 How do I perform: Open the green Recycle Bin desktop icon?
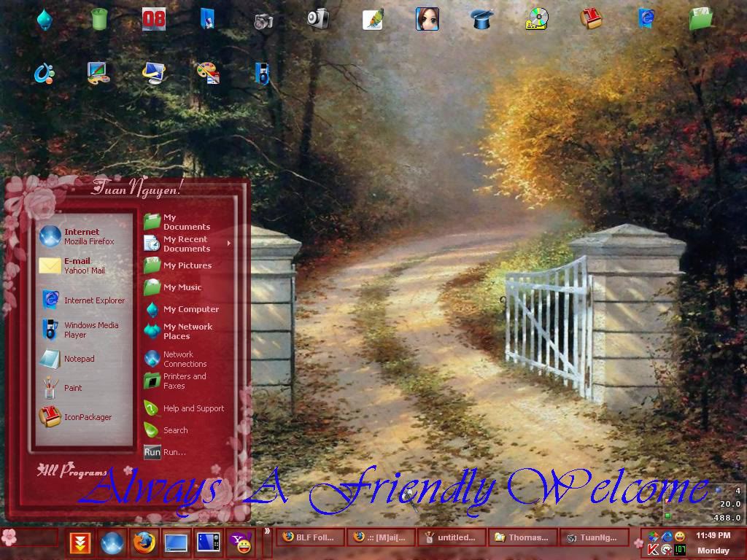[99, 20]
